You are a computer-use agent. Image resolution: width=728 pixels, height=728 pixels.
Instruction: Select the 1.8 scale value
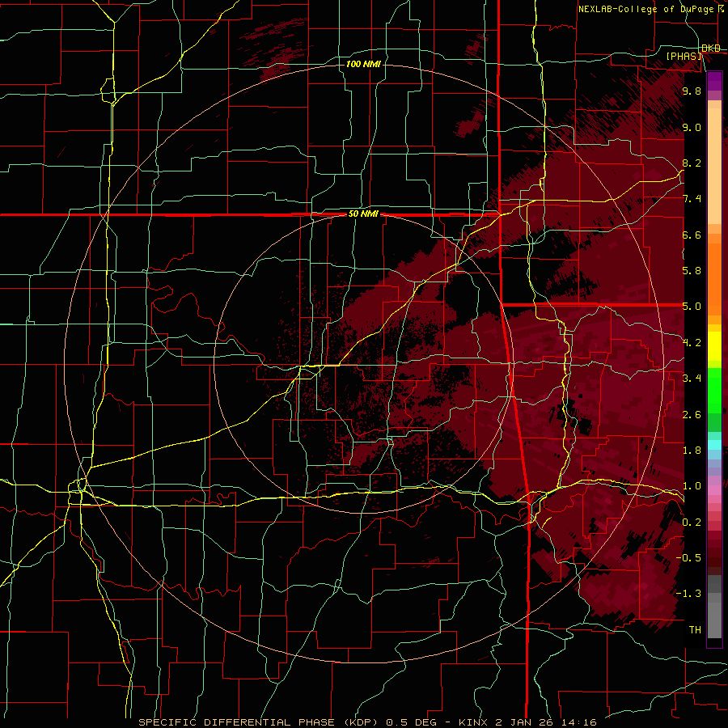tap(692, 451)
